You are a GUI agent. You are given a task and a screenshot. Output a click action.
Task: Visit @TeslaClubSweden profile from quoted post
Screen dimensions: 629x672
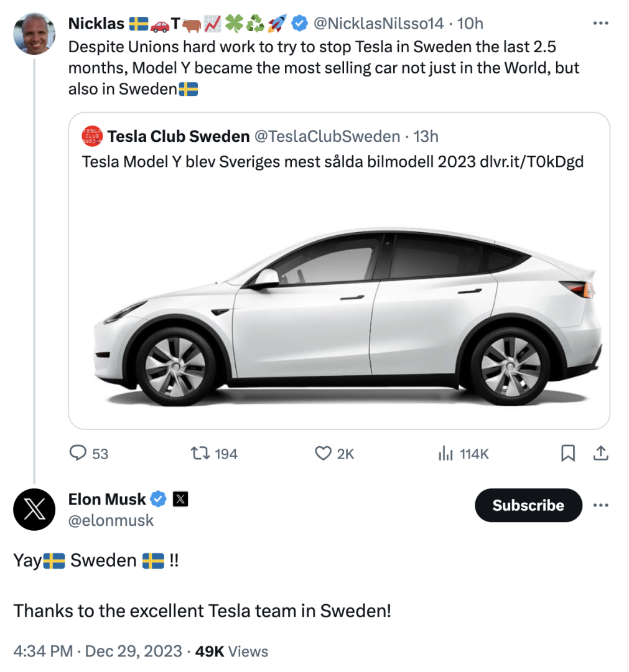pos(327,136)
